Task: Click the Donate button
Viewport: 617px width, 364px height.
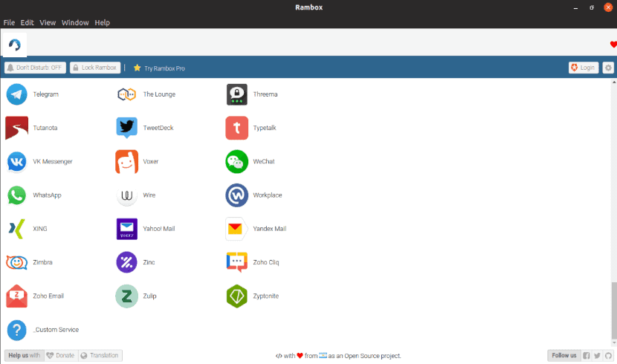Action: click(61, 355)
